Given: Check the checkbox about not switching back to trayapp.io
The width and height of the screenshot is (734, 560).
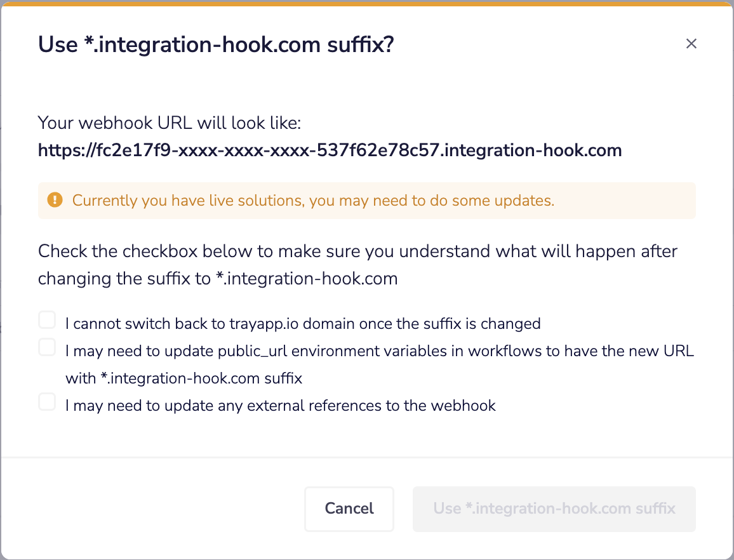Looking at the screenshot, I should (47, 319).
